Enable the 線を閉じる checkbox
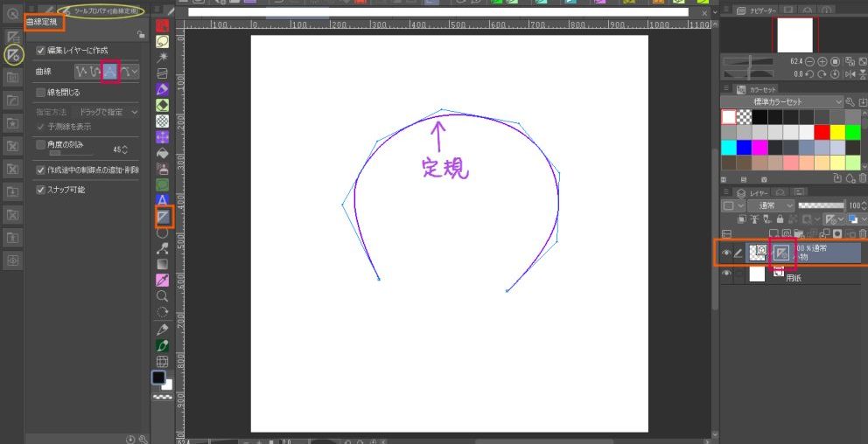This screenshot has width=868, height=444. click(40, 93)
